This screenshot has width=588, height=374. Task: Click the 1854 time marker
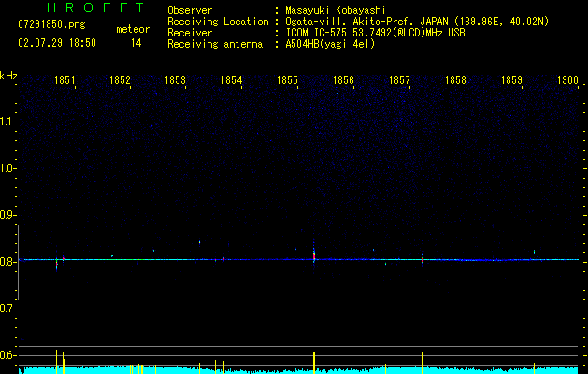tap(232, 79)
